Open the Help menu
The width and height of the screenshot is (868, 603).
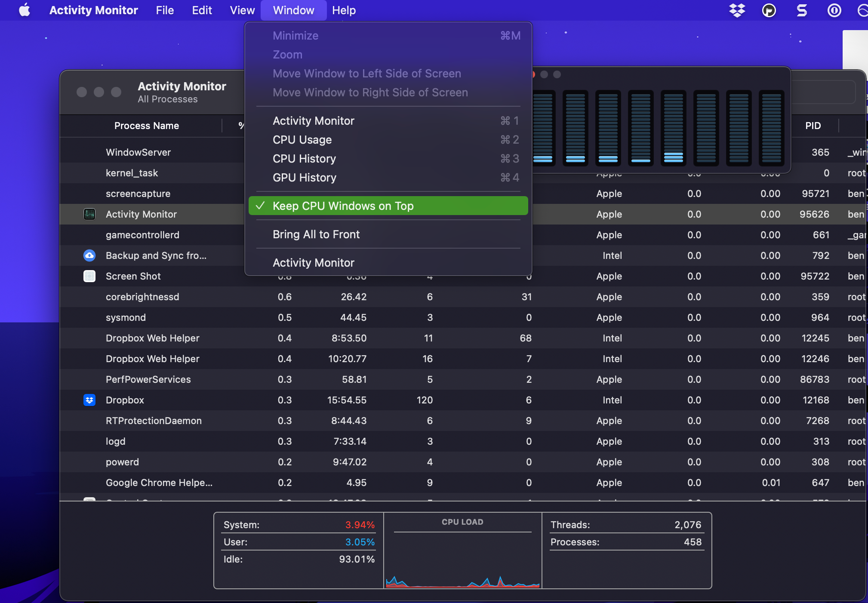(x=344, y=10)
